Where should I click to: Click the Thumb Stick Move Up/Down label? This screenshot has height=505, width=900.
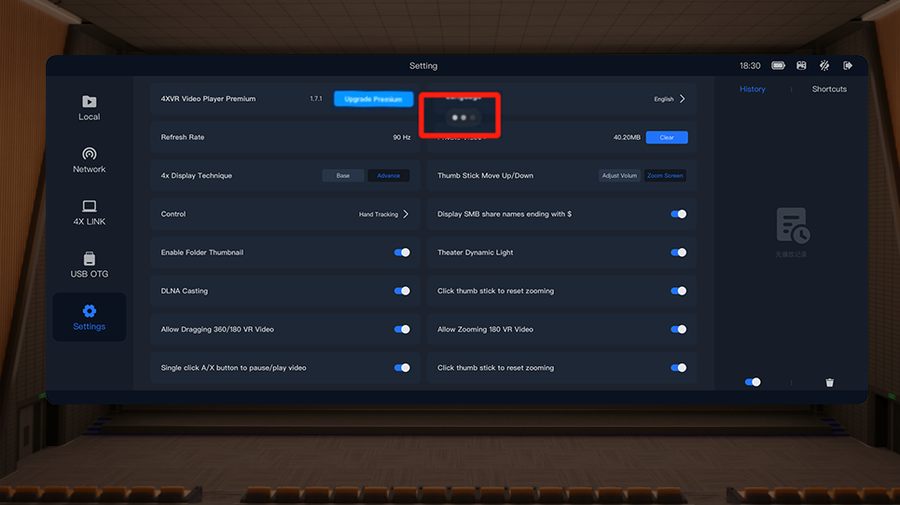tap(485, 176)
